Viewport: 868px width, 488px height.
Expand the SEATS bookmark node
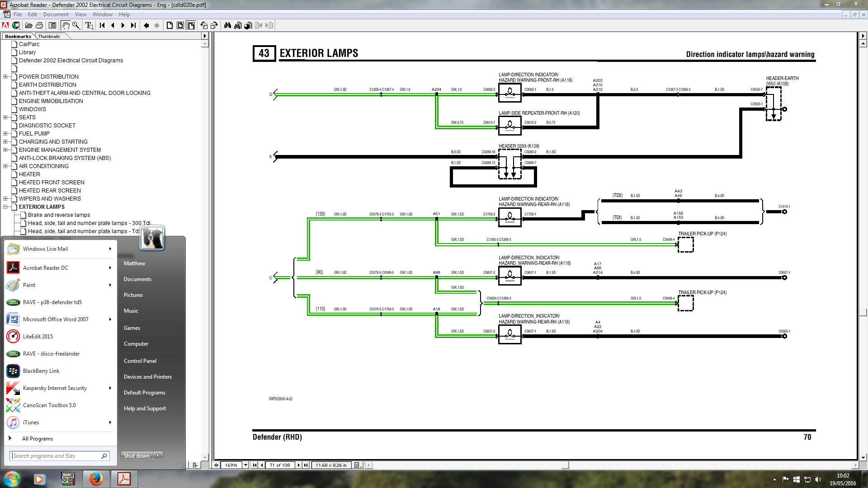pos(5,117)
